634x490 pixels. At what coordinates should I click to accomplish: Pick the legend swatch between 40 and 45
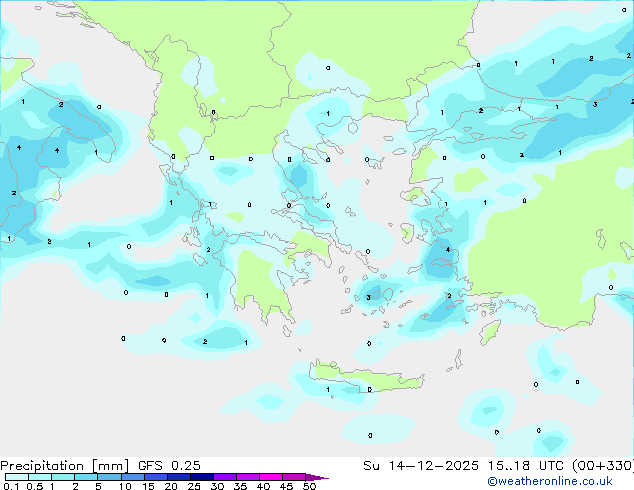(x=271, y=477)
